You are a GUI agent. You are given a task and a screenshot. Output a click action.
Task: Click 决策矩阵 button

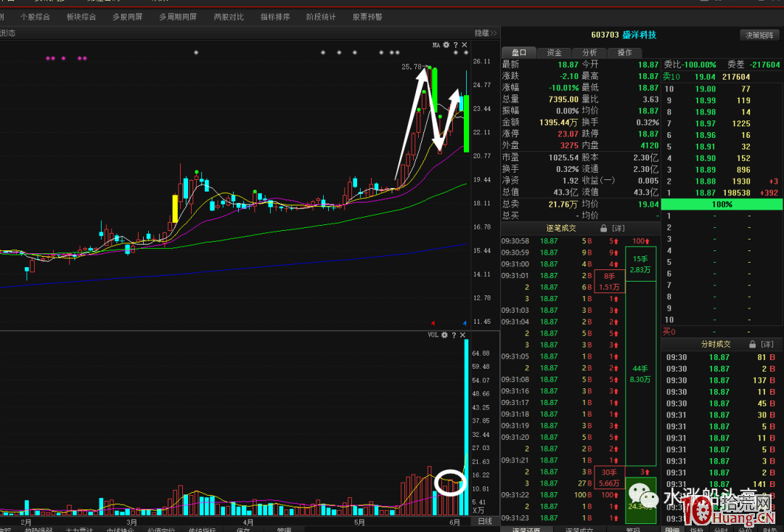point(759,35)
